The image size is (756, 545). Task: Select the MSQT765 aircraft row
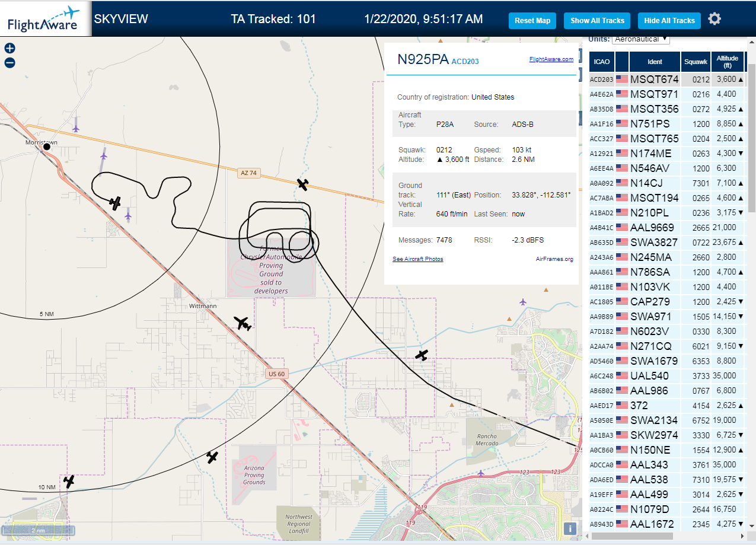tap(667, 138)
